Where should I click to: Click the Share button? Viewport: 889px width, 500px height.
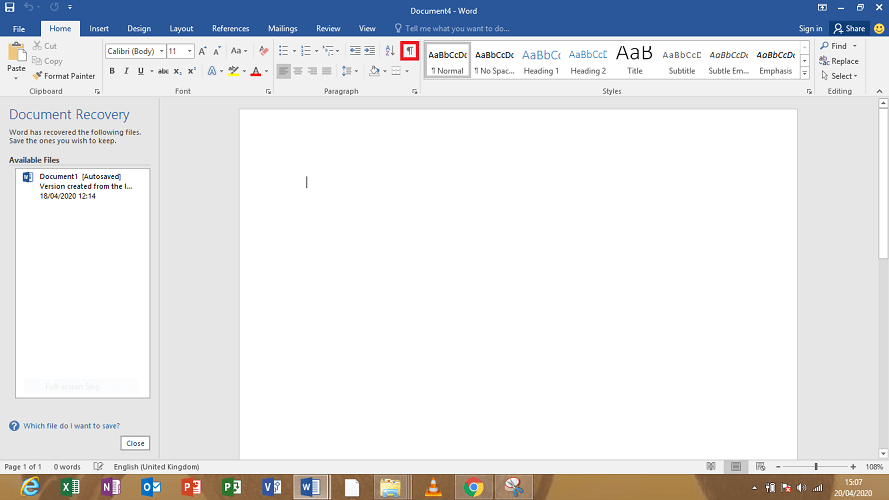(x=849, y=28)
